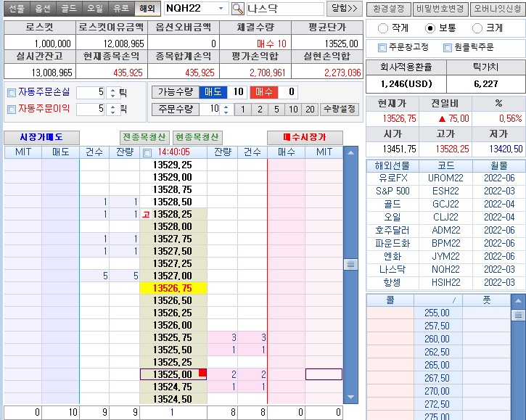
Task: Click the 매수시장가 market buy button
Action: click(x=304, y=137)
